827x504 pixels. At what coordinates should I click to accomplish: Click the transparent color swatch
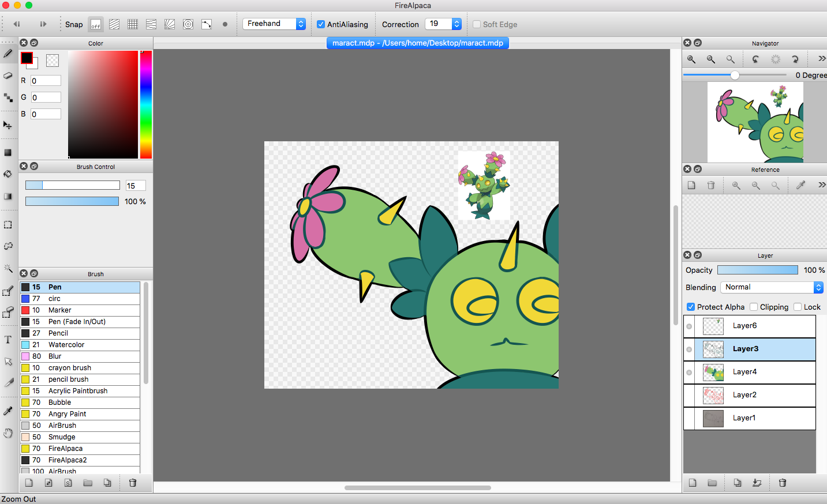[x=53, y=61]
